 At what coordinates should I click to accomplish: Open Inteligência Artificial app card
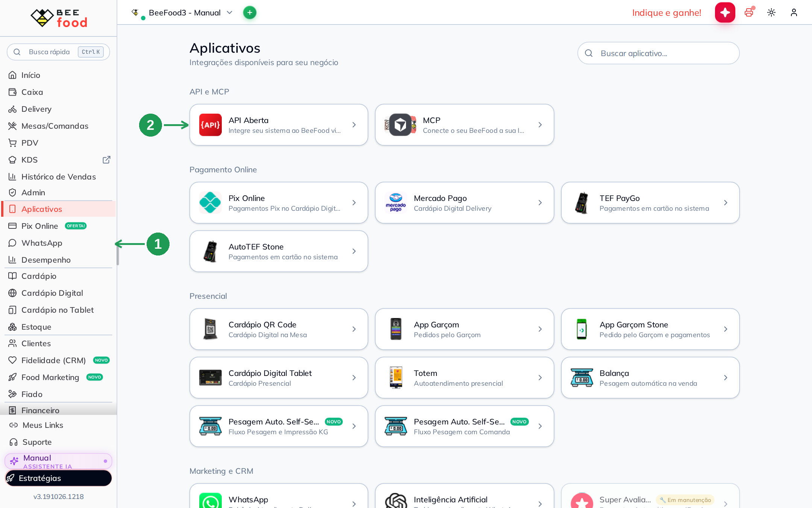click(464, 496)
